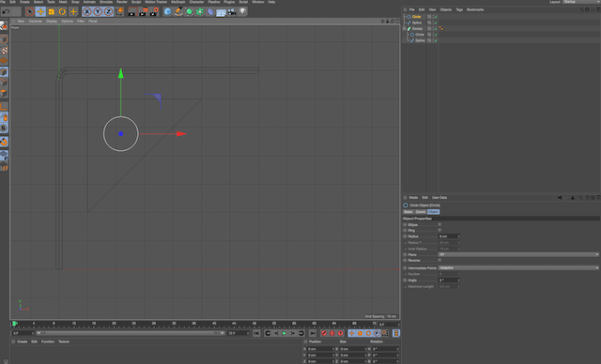Enable the Reverse checkbox

439,260
